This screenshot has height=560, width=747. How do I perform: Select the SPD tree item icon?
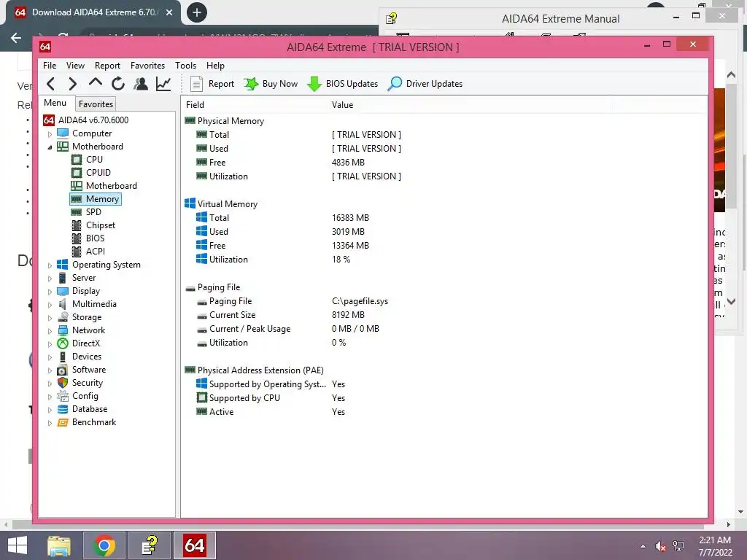(x=76, y=212)
